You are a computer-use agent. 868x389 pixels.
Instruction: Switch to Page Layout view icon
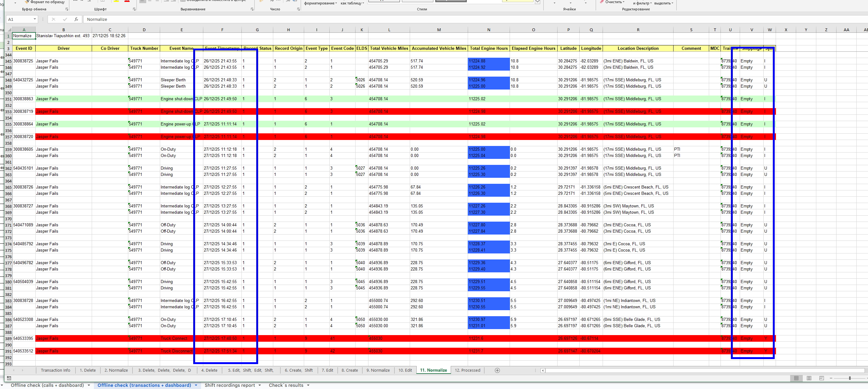[809, 378]
